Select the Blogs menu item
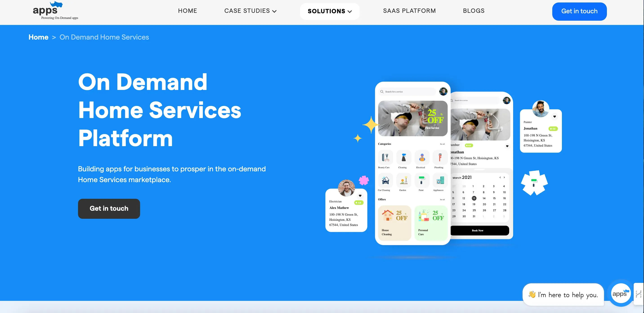This screenshot has height=313, width=644. click(474, 11)
